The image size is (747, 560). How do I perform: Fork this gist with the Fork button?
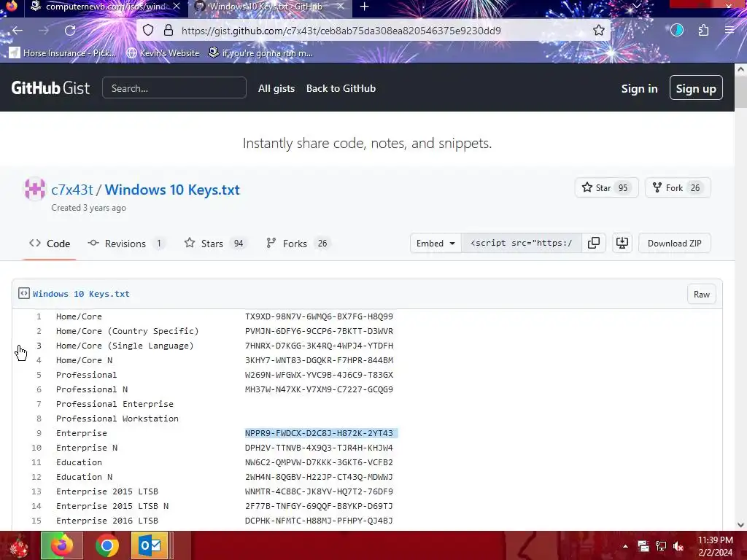pyautogui.click(x=678, y=187)
